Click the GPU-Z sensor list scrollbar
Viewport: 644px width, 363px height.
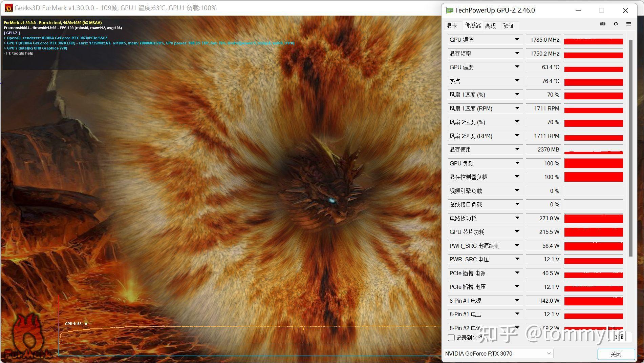(x=630, y=148)
